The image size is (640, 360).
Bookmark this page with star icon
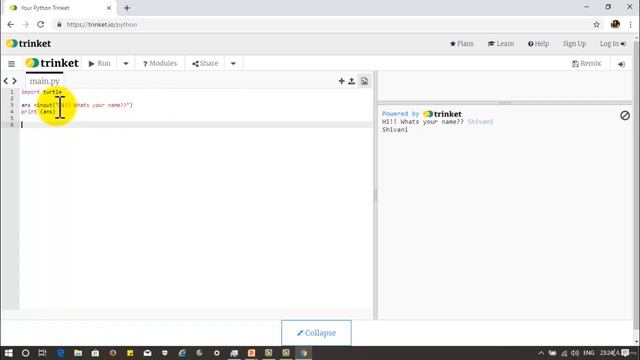[x=596, y=24]
